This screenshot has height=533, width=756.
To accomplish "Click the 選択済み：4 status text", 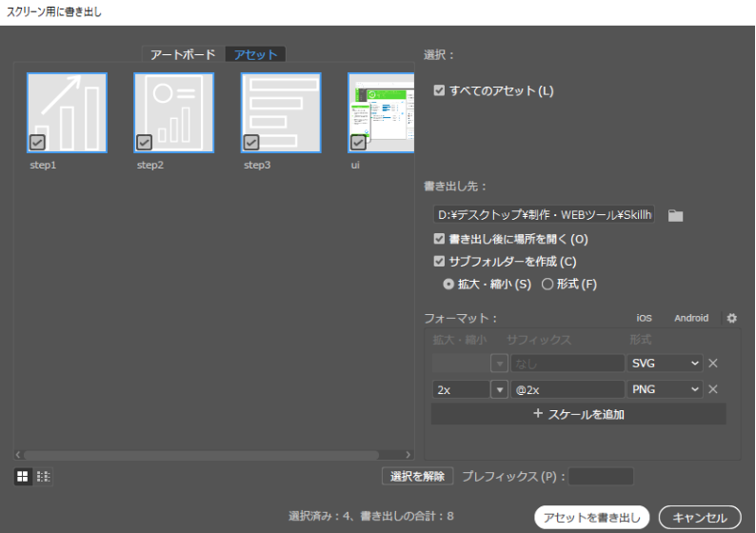I will click(320, 516).
